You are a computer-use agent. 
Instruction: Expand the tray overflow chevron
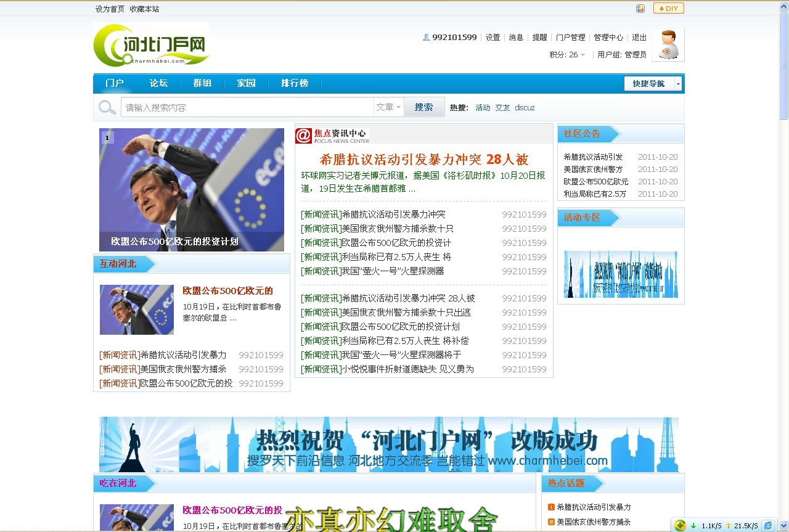point(785,525)
